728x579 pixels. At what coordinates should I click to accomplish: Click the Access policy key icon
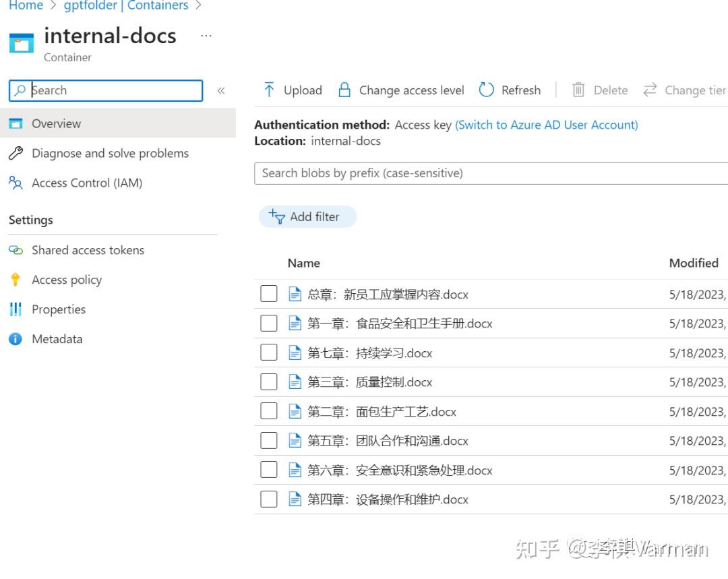[x=15, y=280]
